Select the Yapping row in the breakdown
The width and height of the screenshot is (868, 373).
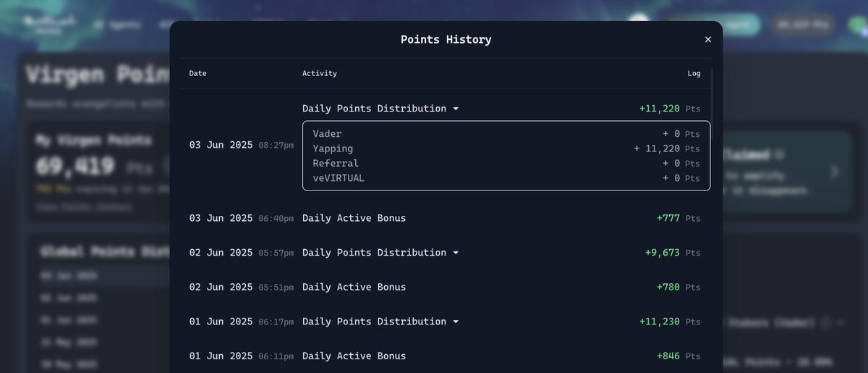click(506, 148)
